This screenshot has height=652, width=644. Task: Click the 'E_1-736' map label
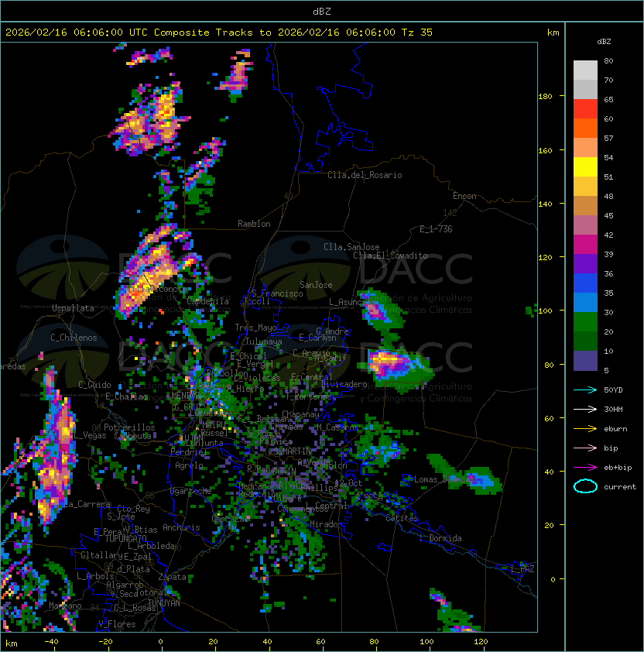click(436, 229)
